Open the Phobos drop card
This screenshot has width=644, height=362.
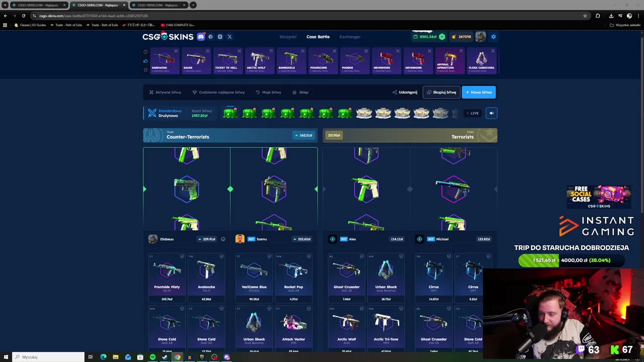[354, 61]
